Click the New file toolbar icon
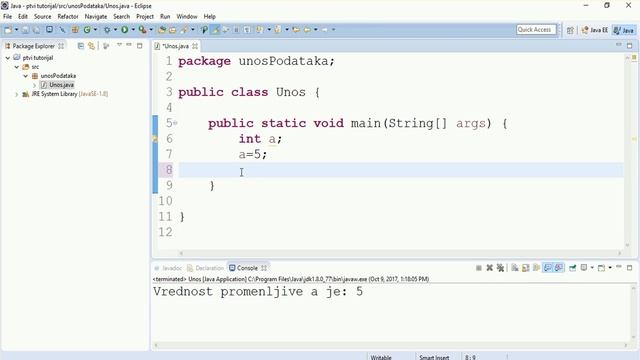The image size is (640, 360). point(8,30)
